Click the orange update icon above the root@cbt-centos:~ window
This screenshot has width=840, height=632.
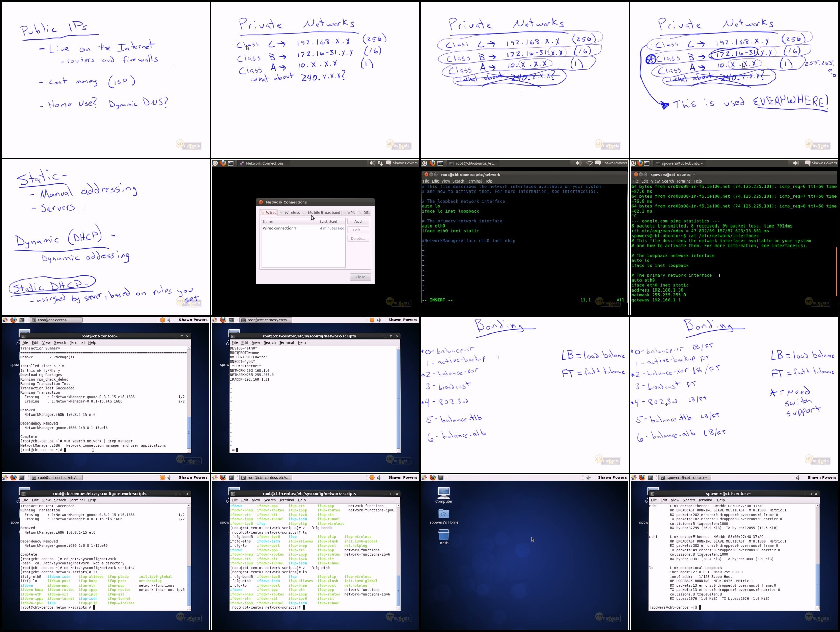click(162, 320)
